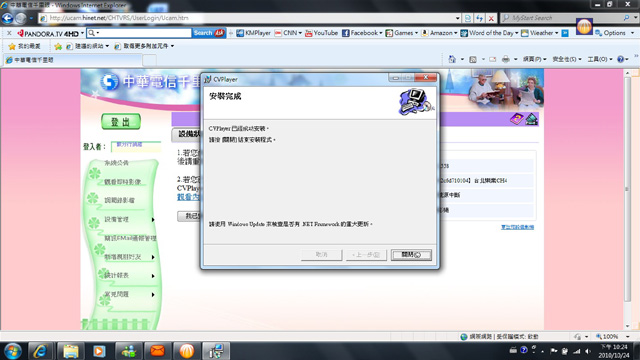
Task: Open a new blank browser tab
Action: (x=149, y=60)
